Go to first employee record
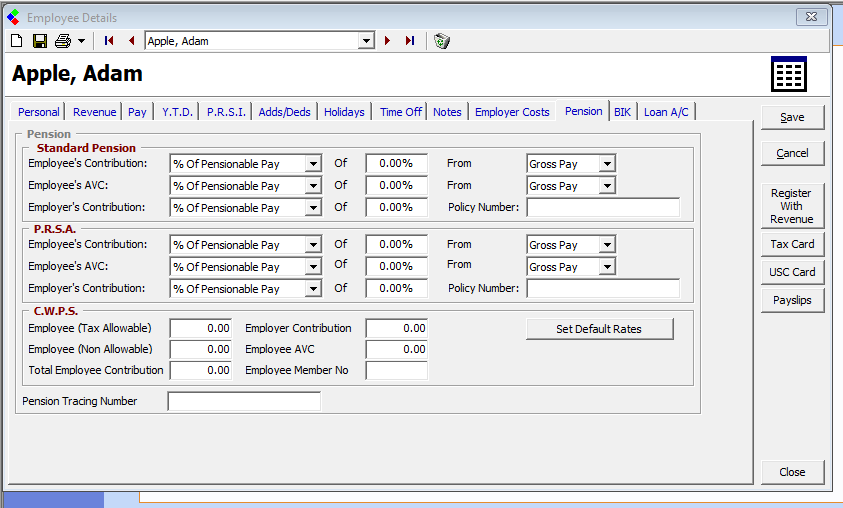This screenshot has width=843, height=508. pyautogui.click(x=109, y=41)
